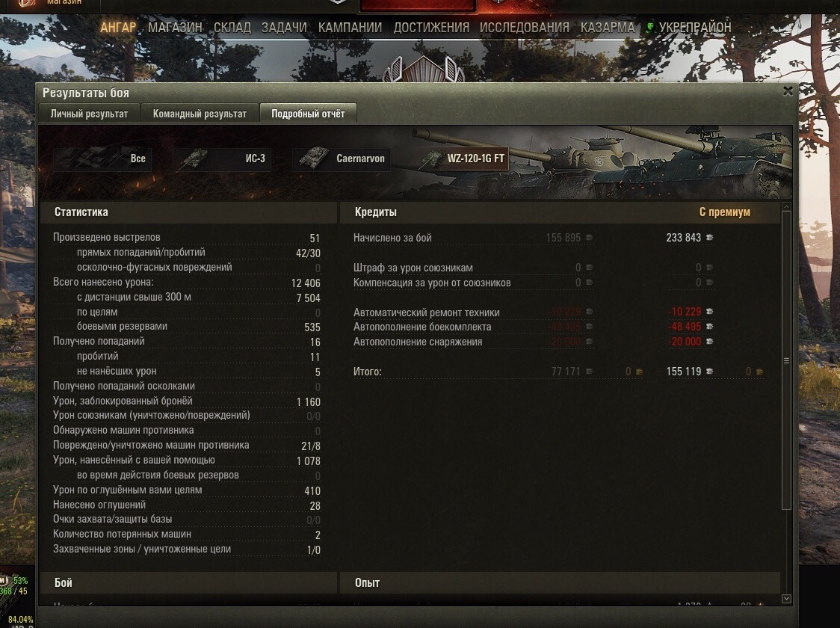Open ДОСТИЖЕНИЯ in the top navigation
The width and height of the screenshot is (840, 628).
(431, 28)
